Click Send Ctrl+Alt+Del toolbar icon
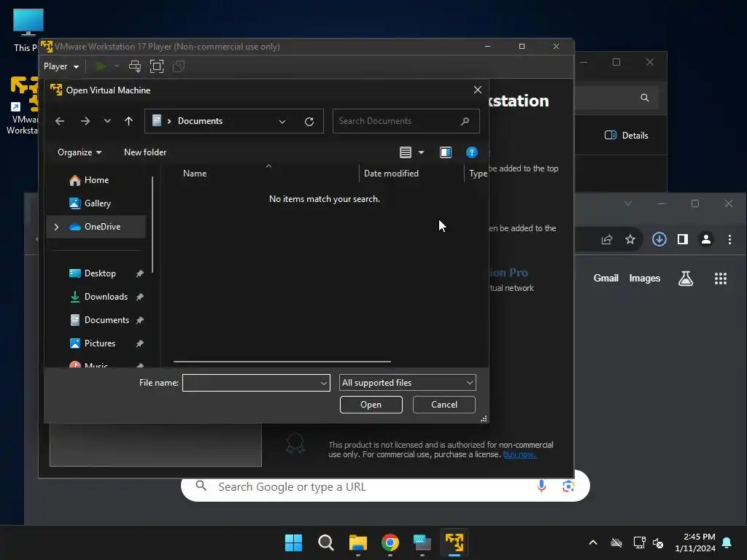Screen dimensions: 747x560 [x=135, y=66]
